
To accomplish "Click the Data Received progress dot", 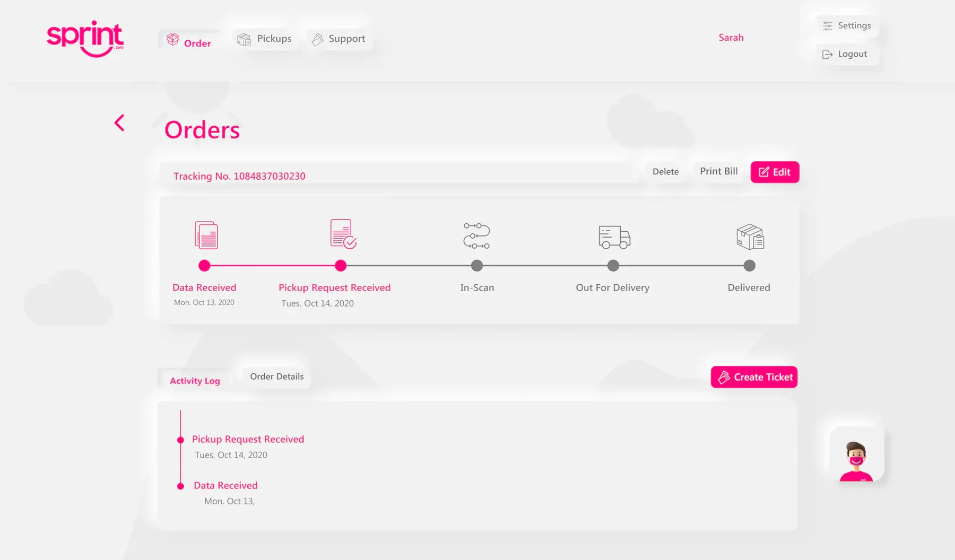I will 204,266.
